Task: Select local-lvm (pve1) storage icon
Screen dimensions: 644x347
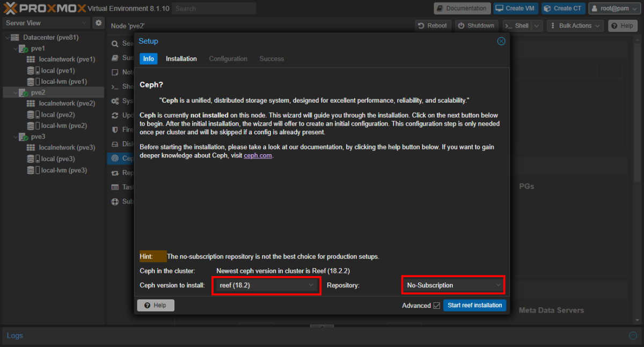Action: [x=33, y=82]
